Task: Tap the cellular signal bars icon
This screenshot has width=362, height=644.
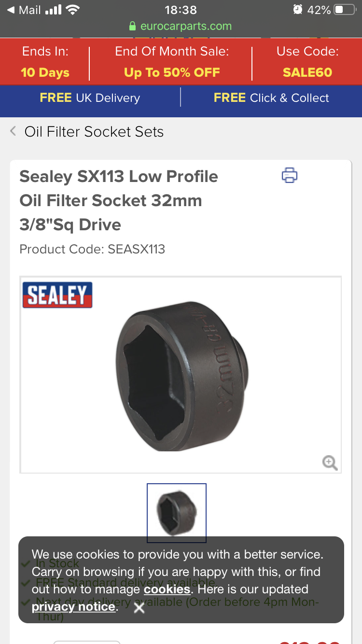Action: pyautogui.click(x=53, y=10)
